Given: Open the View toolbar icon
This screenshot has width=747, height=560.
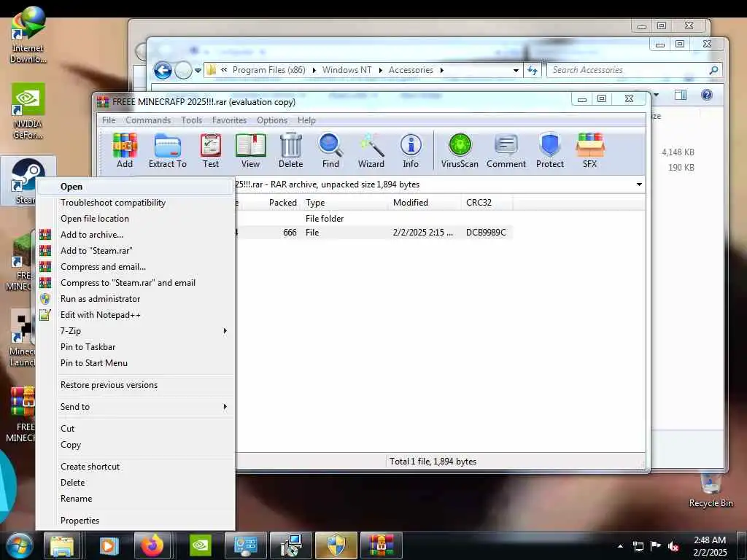Looking at the screenshot, I should pos(250,150).
